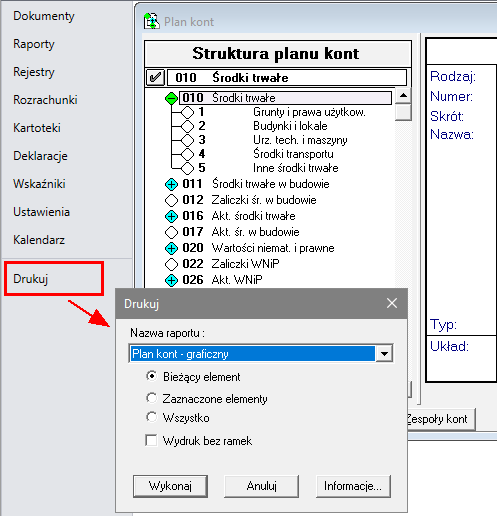Open the Nazwa raportu dropdown arrow
Image resolution: width=497 pixels, height=516 pixels.
coord(384,354)
